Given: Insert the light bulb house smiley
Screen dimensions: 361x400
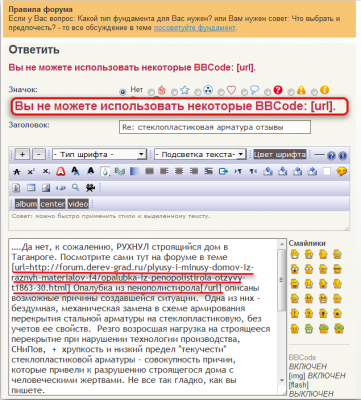Looking at the screenshot, I should pos(323,314).
